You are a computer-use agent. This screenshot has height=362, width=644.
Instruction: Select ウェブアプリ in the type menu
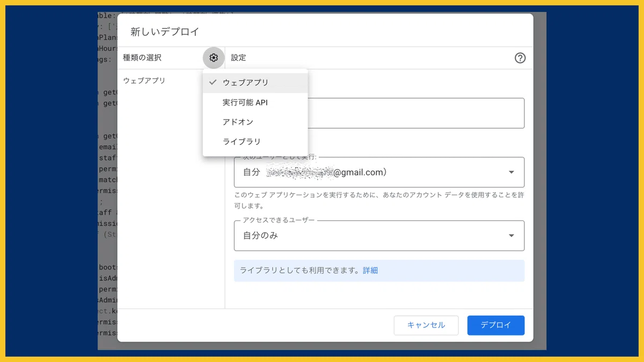[x=255, y=83]
